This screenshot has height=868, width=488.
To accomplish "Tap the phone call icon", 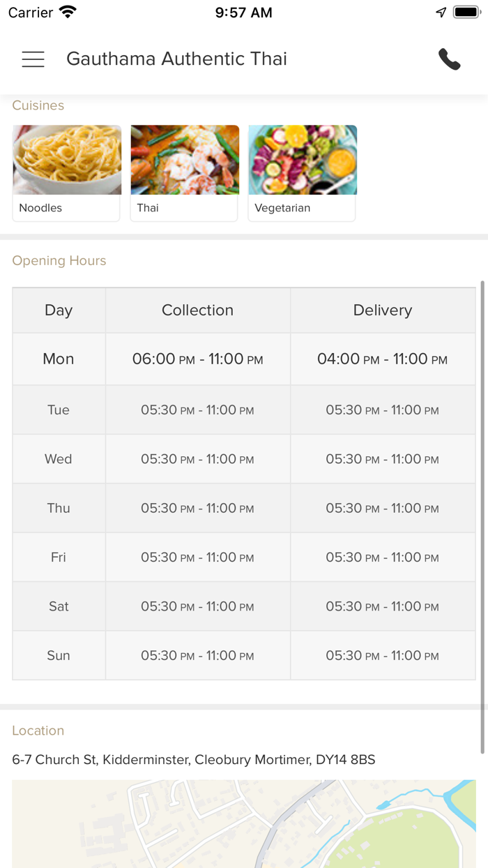I will tap(449, 59).
